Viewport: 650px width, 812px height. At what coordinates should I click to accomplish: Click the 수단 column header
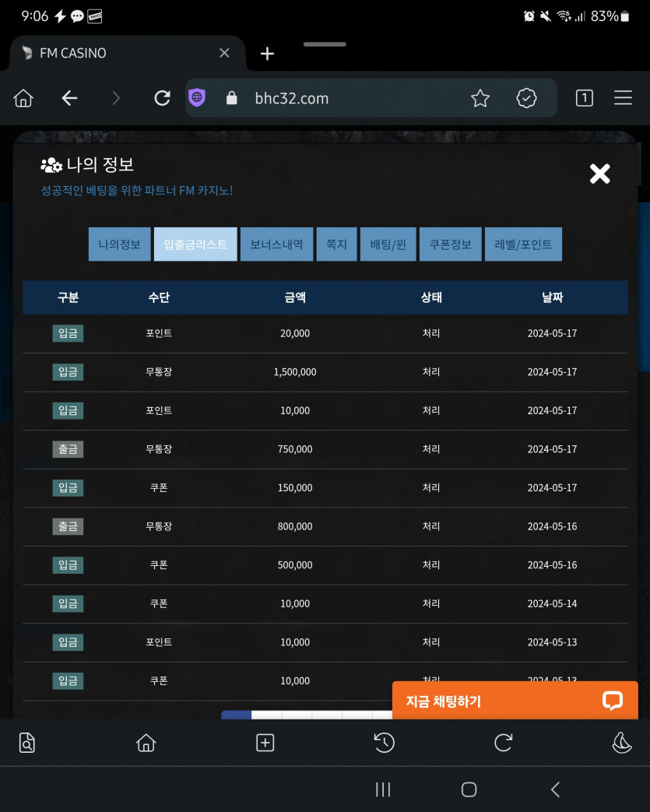pyautogui.click(x=159, y=297)
